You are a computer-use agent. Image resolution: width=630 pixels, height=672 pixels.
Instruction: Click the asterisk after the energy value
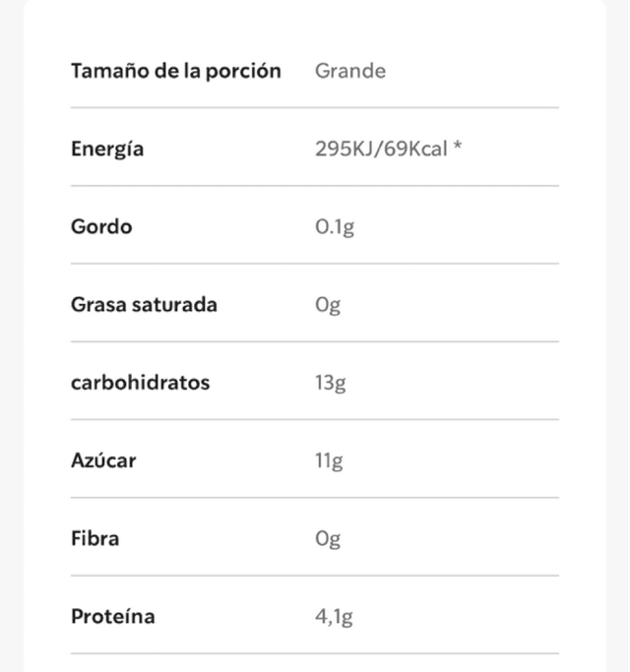458,148
